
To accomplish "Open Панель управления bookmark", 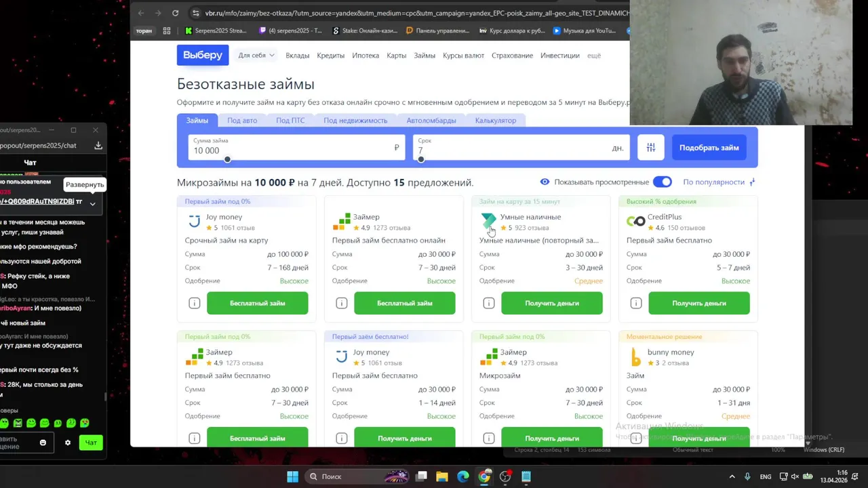I will coord(437,30).
